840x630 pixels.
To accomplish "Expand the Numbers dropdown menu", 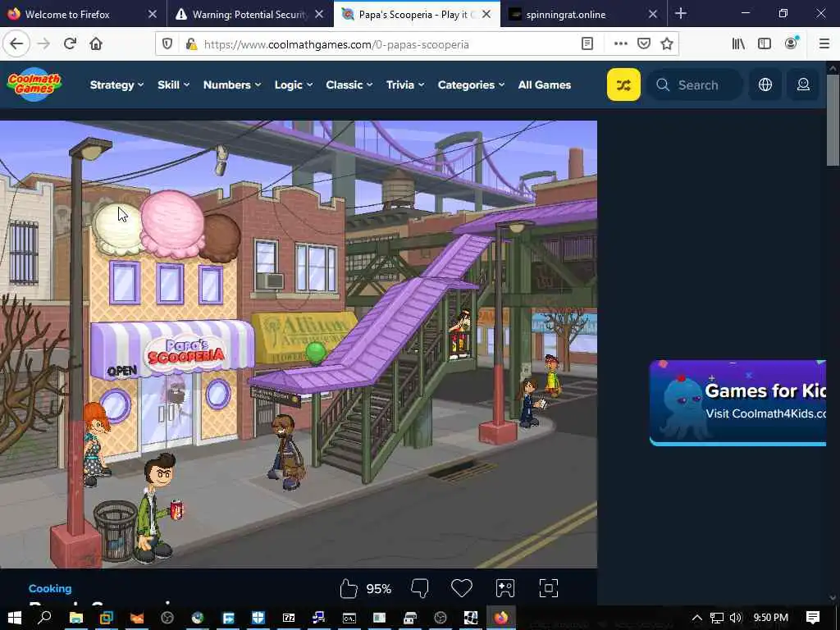I will [x=232, y=84].
